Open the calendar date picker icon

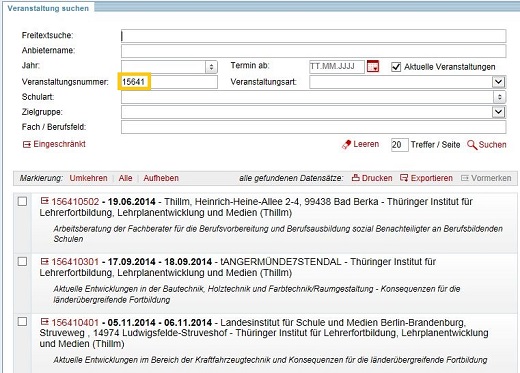tap(373, 66)
